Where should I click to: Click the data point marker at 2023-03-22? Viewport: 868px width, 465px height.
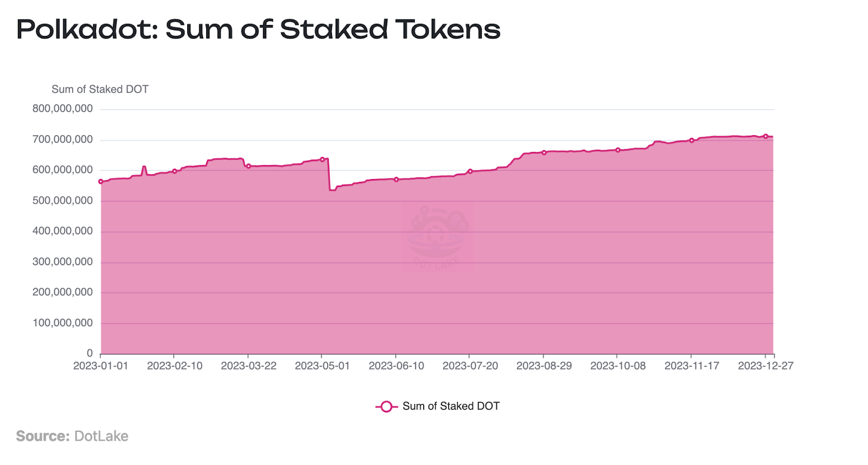tap(248, 166)
